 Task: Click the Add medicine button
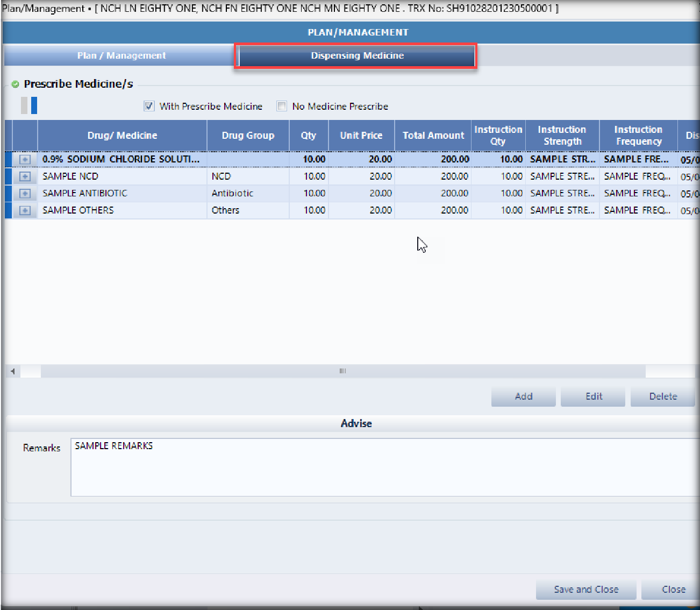coord(523,396)
